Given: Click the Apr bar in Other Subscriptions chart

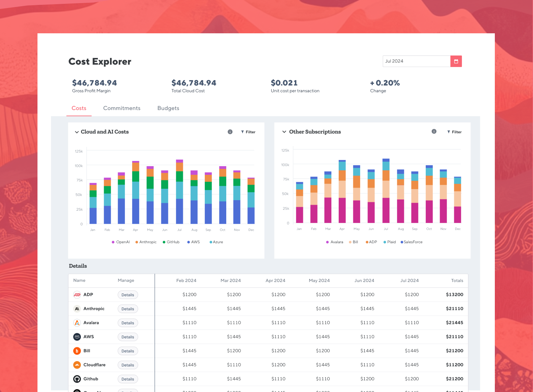Looking at the screenshot, I should [342, 191].
